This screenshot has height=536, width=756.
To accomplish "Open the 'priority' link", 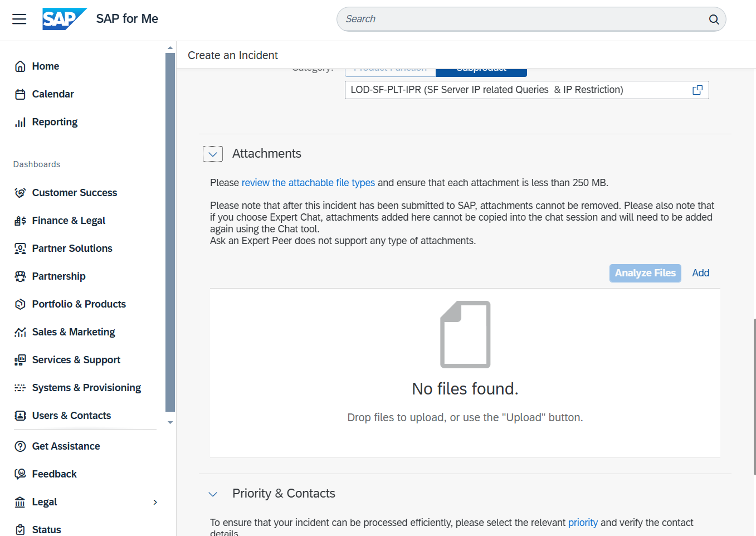I will (x=583, y=523).
